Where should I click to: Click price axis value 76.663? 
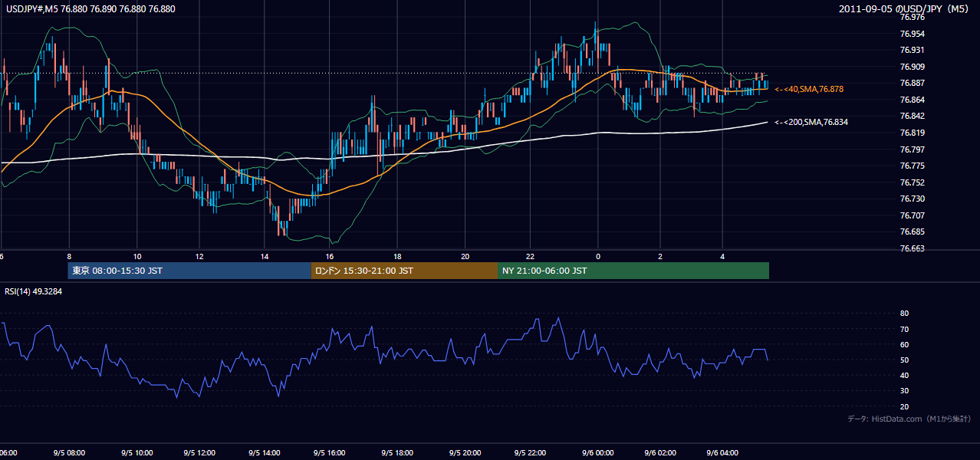[912, 248]
